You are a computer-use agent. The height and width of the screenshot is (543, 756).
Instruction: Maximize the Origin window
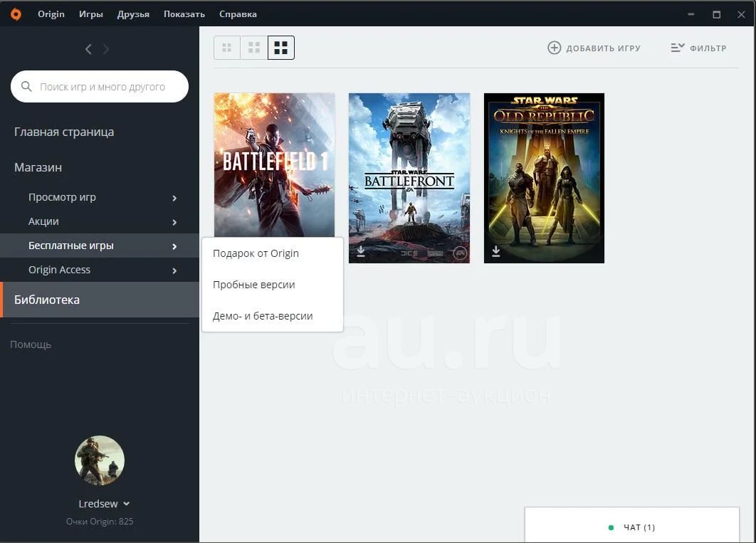[716, 14]
